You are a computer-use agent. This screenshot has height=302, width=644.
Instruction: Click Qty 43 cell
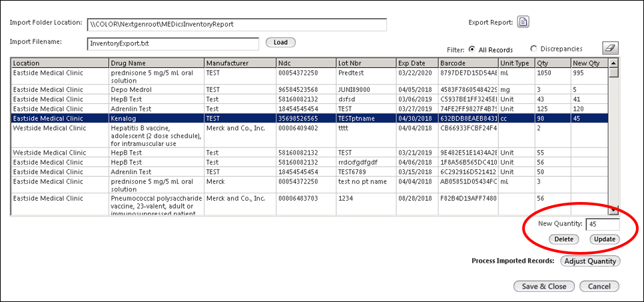pos(553,99)
